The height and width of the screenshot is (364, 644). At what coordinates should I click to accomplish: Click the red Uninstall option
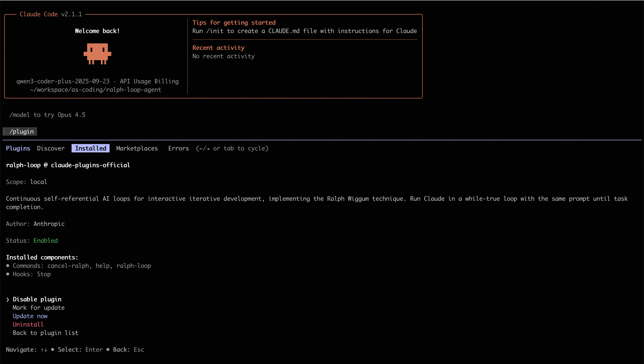(x=28, y=325)
